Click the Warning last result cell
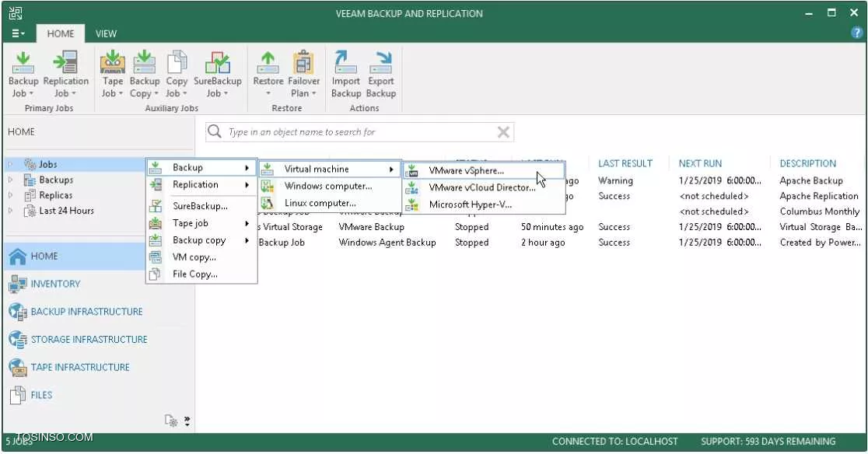 [x=615, y=180]
